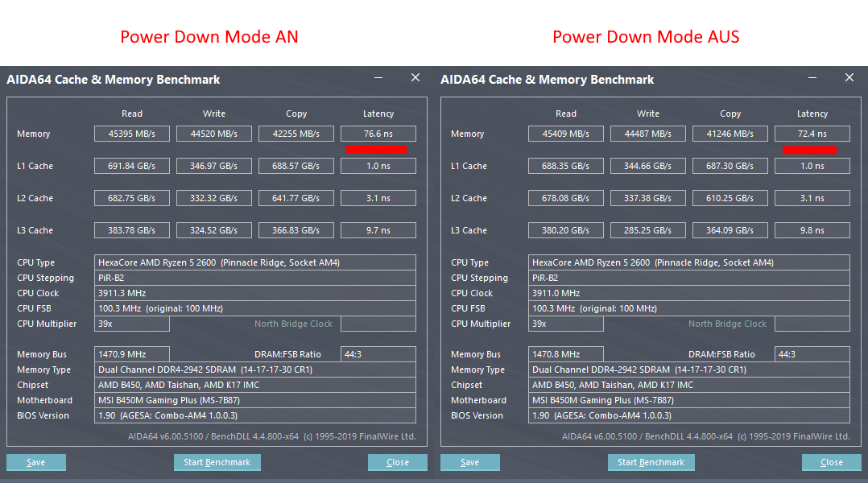The image size is (868, 483).
Task: Click Save in the right benchmark window
Action: click(x=470, y=463)
